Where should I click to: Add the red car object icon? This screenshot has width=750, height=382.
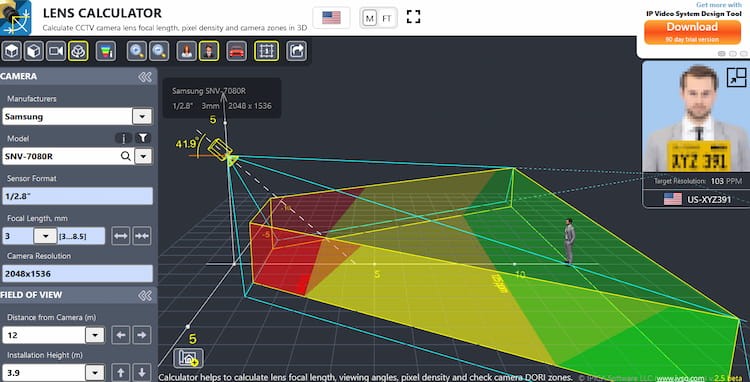pyautogui.click(x=237, y=51)
